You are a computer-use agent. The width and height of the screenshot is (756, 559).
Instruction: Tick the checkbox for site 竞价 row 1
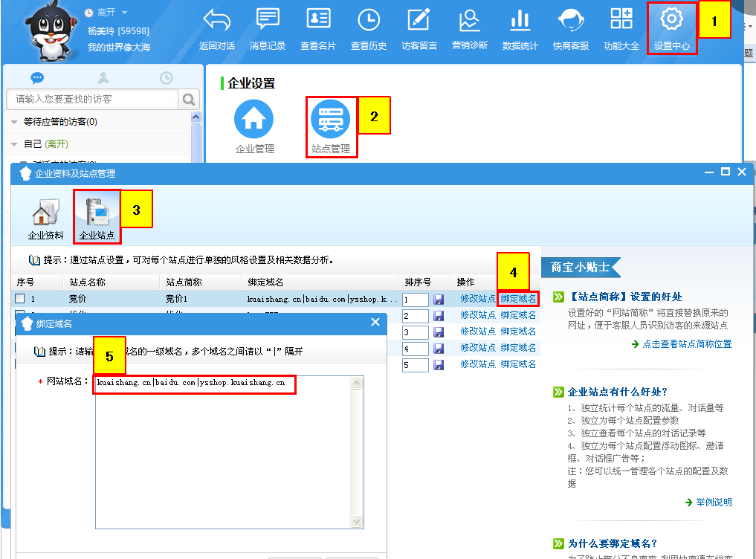20,299
